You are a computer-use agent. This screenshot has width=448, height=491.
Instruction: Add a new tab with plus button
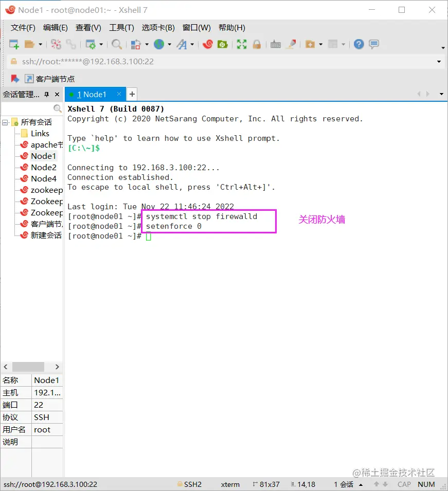click(132, 94)
